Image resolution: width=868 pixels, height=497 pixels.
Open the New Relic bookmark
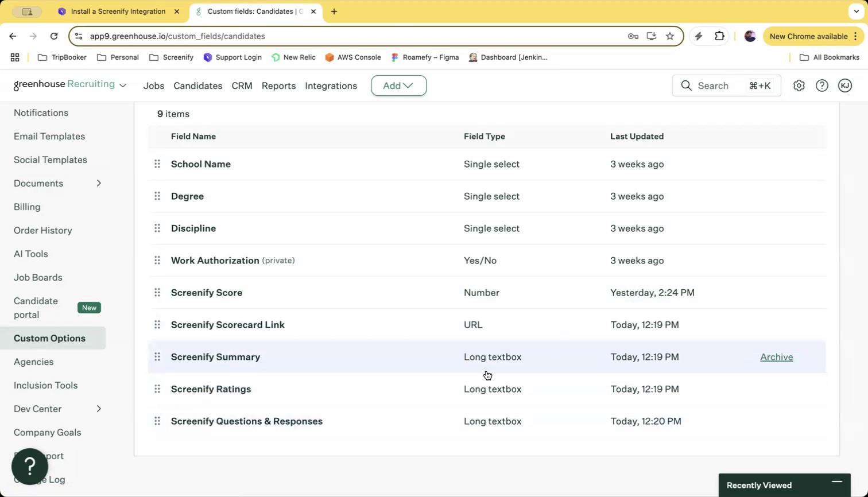point(293,57)
